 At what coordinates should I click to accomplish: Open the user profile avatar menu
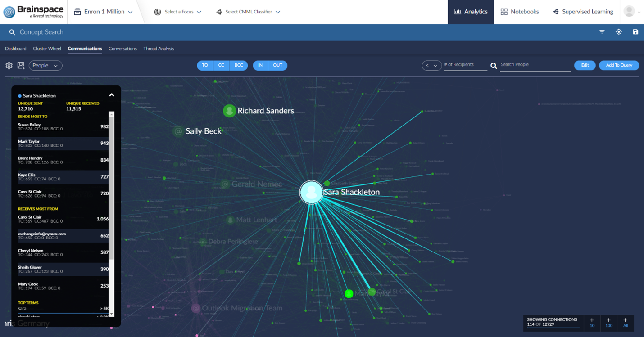click(630, 11)
